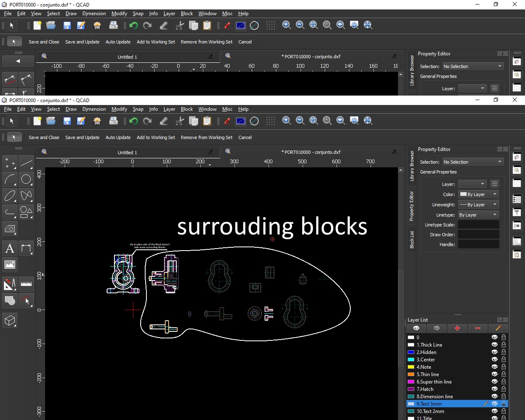Viewport: 525px width, 420px height.
Task: Switch to the Block List tab
Action: [x=412, y=240]
